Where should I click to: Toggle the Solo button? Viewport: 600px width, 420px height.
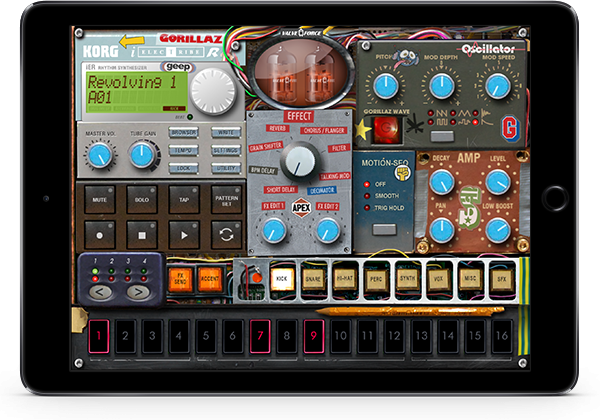click(142, 199)
